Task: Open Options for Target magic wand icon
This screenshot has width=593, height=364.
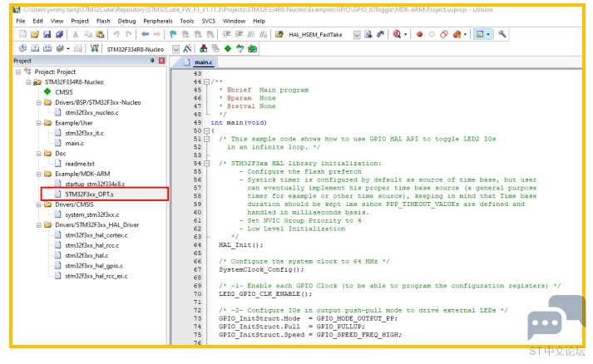Action: tap(187, 49)
